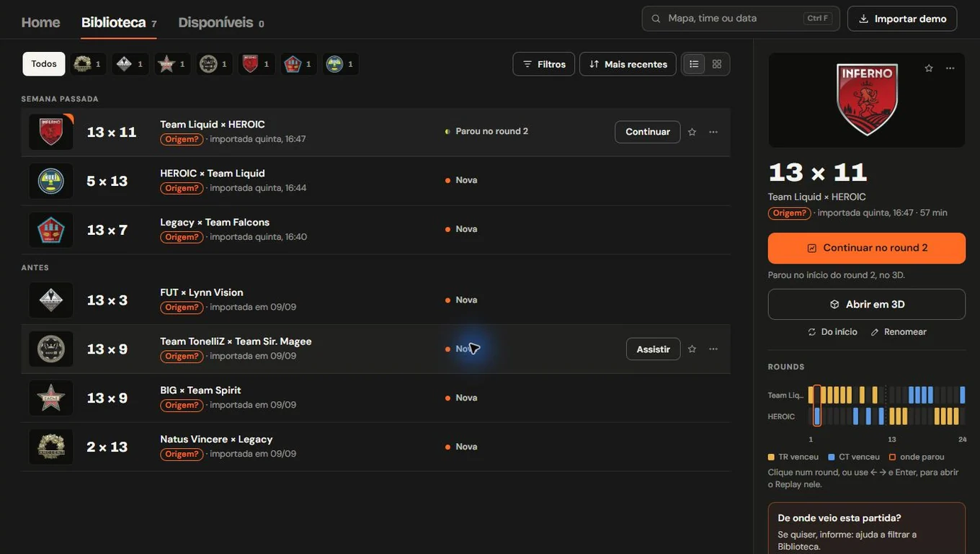The width and height of the screenshot is (980, 554).
Task: Click Origem? tag on BIG × Team Spirit
Action: point(182,406)
